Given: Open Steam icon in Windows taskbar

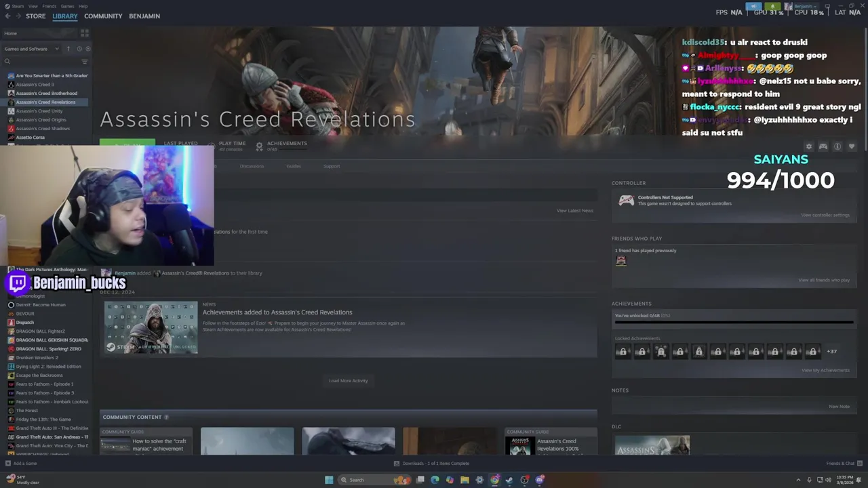Looking at the screenshot, I should [509, 480].
